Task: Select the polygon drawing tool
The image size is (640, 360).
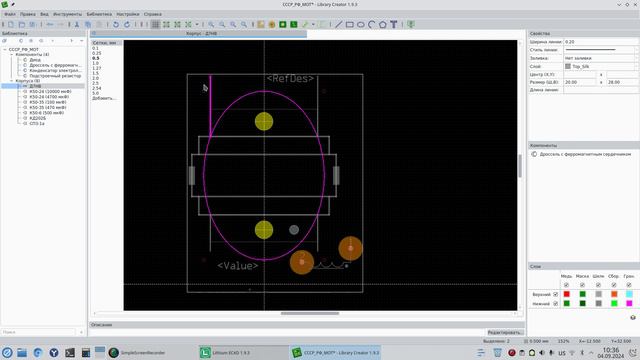Action: click(x=382, y=24)
